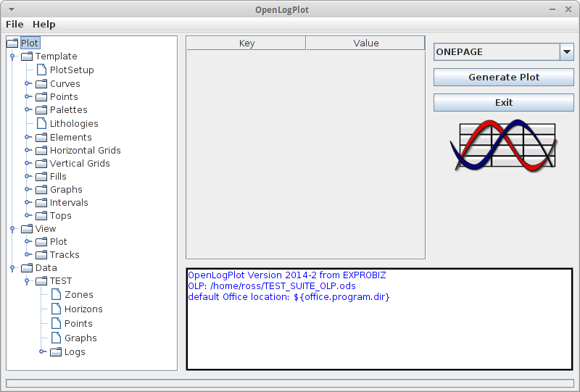580x392 pixels.
Task: Open the window menu arrow in title bar
Action: click(12, 9)
